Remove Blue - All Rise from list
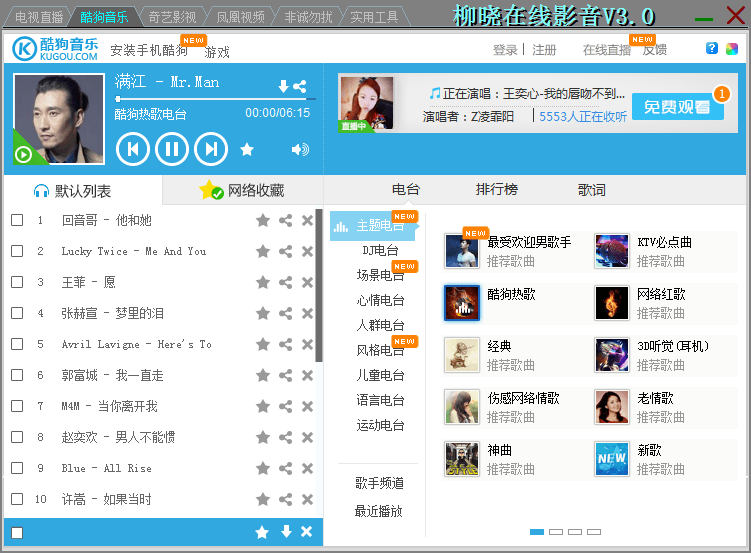 pos(307,468)
